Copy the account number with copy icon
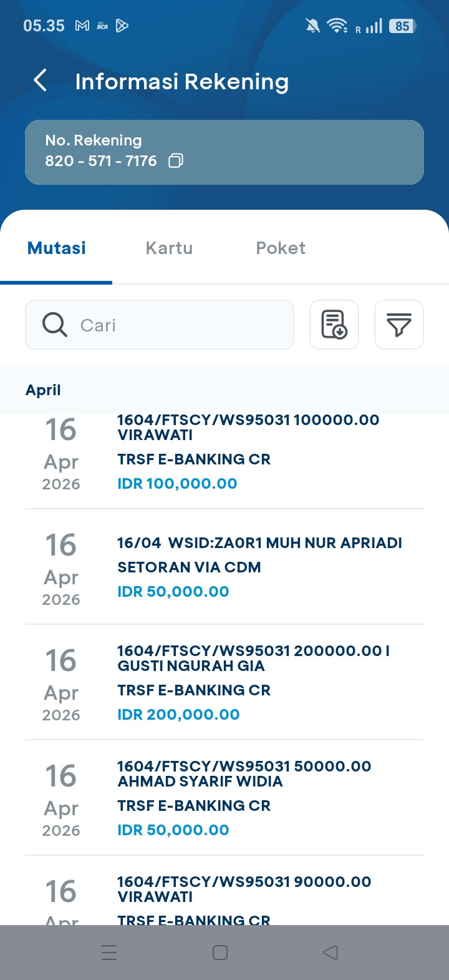The height and width of the screenshot is (980, 449). point(176,161)
